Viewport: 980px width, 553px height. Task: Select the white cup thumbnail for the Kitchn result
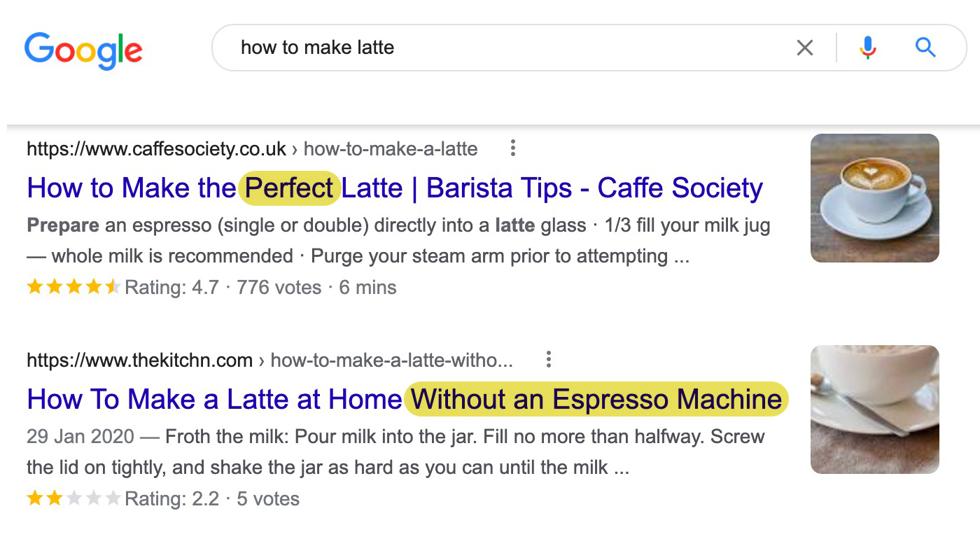874,409
